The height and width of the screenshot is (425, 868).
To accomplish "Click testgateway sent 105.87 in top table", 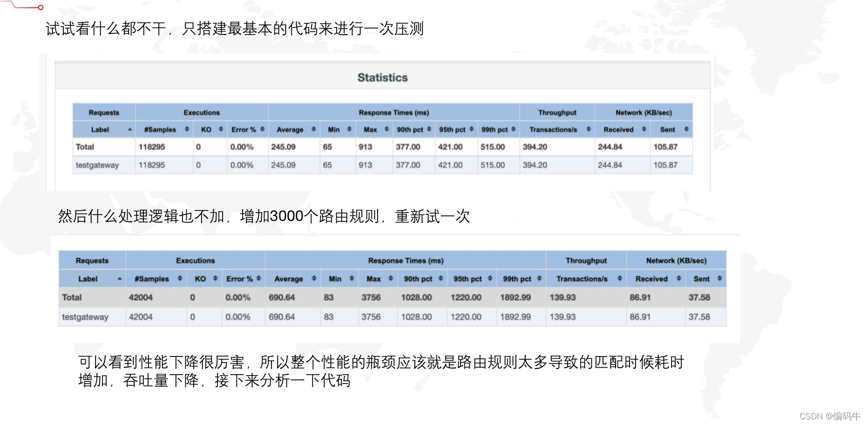I will 665,165.
